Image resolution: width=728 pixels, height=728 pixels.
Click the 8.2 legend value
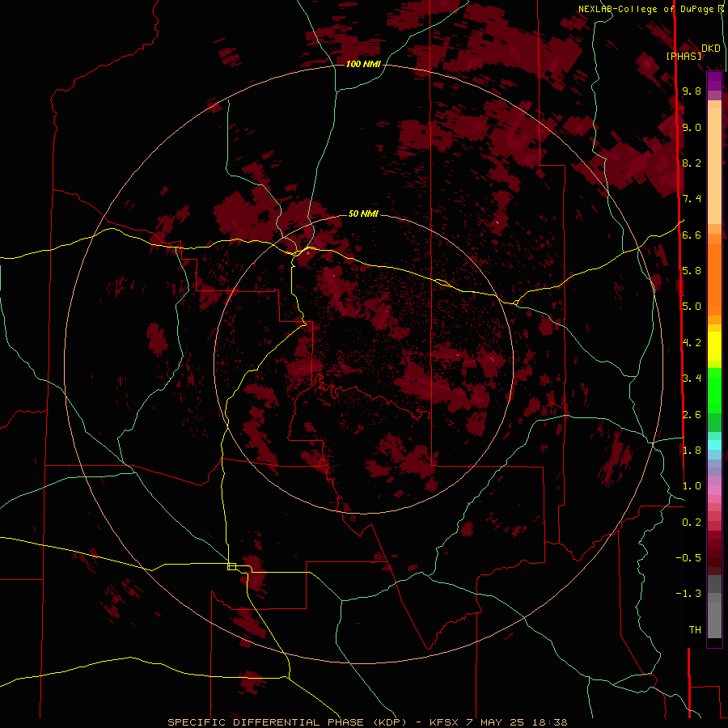(692, 163)
